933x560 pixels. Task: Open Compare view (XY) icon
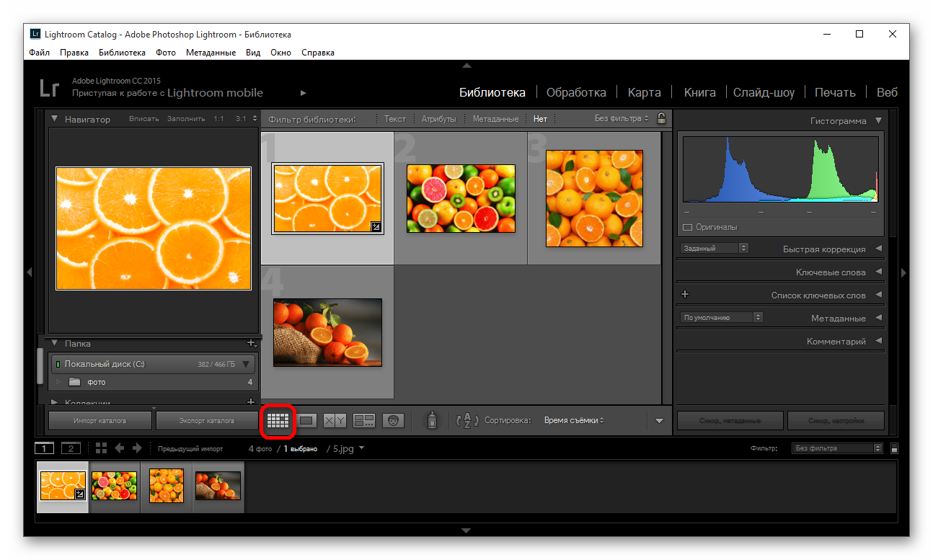click(x=335, y=420)
